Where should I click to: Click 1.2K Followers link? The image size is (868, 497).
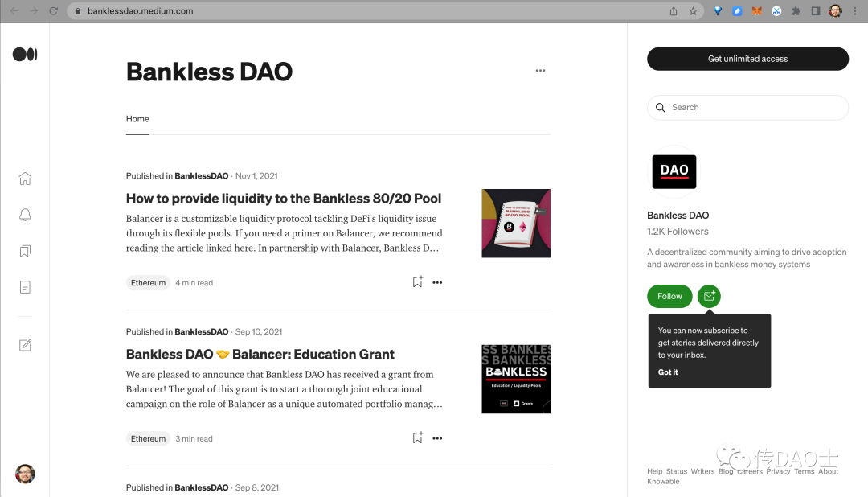tap(678, 231)
